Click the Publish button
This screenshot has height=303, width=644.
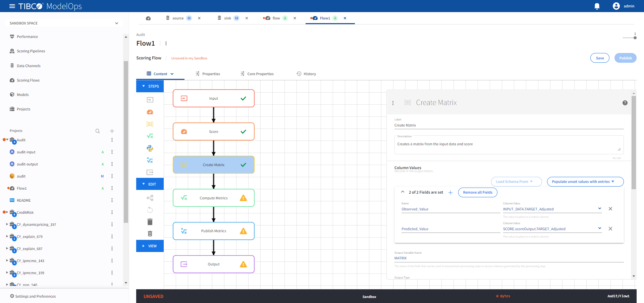625,58
